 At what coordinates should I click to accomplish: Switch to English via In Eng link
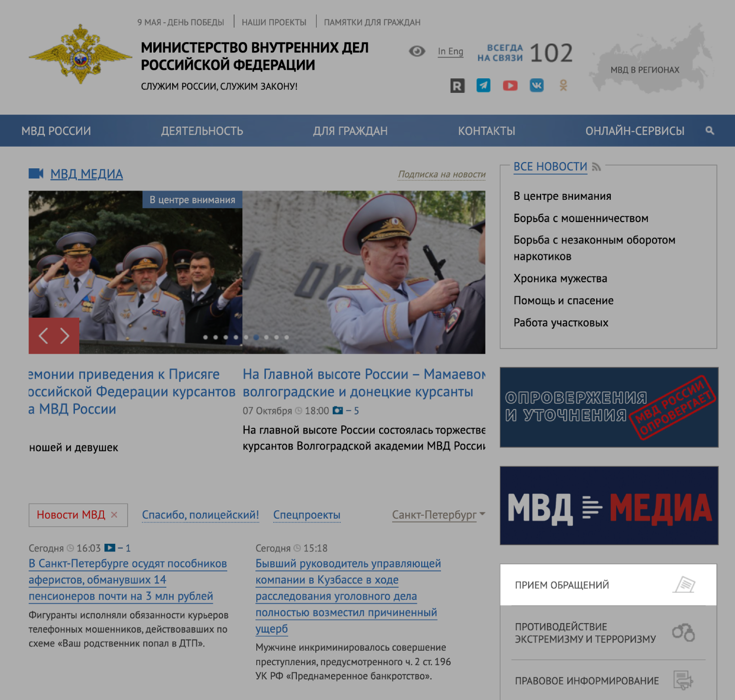pos(450,51)
